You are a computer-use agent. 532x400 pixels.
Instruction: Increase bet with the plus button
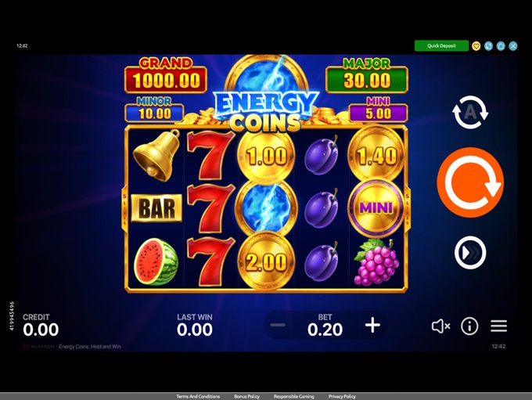pos(372,325)
